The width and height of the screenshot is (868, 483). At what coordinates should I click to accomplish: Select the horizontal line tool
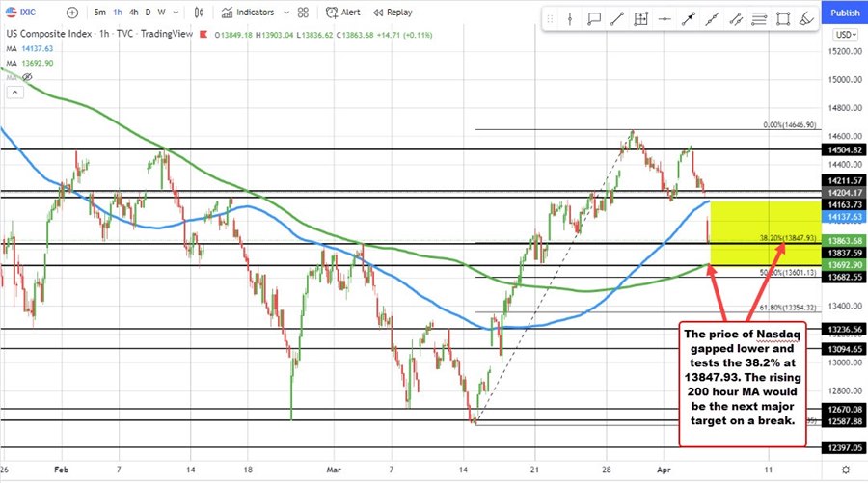tap(665, 19)
